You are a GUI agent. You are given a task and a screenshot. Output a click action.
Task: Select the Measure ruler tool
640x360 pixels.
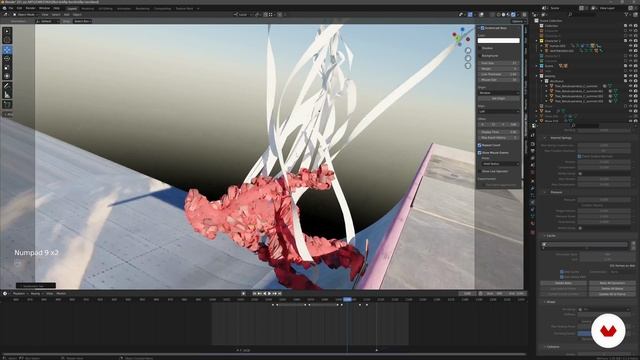[7, 95]
